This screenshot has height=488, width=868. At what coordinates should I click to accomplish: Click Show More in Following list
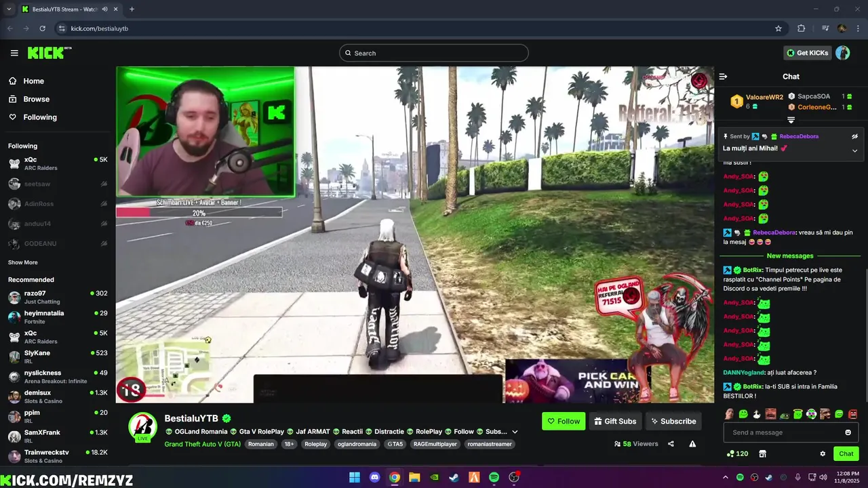(x=23, y=262)
